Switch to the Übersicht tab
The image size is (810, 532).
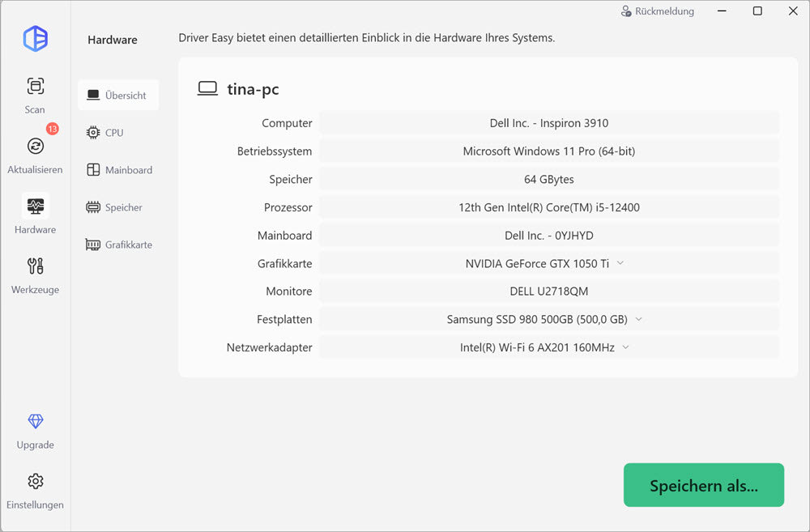[x=118, y=95]
